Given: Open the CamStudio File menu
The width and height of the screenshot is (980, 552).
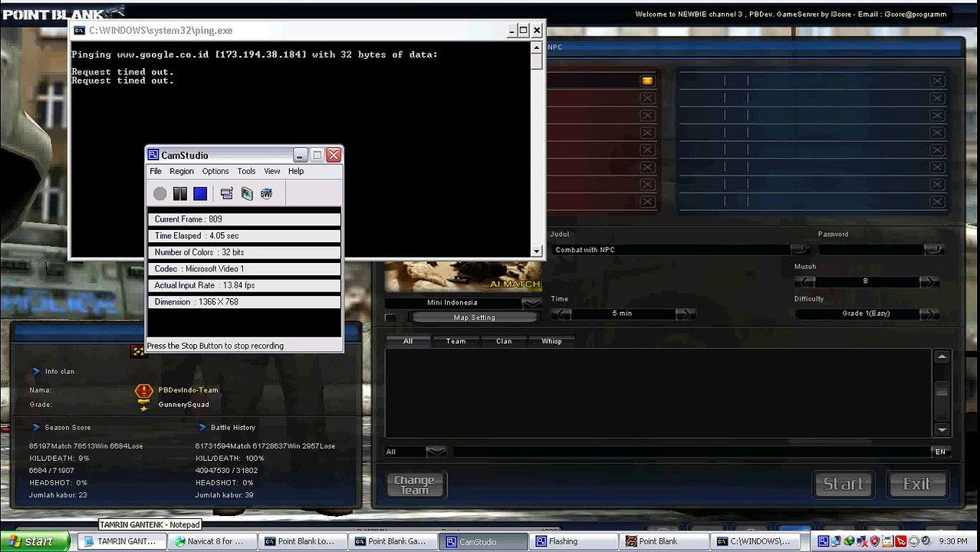Looking at the screenshot, I should [x=156, y=171].
